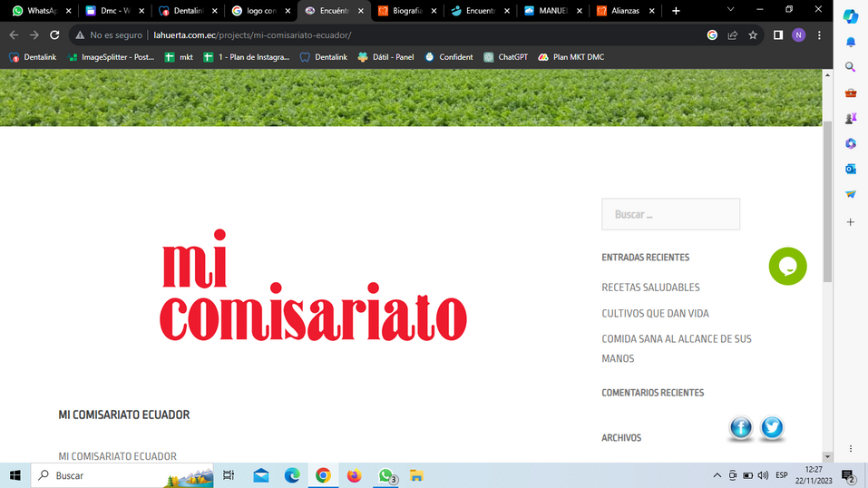Image resolution: width=868 pixels, height=488 pixels.
Task: Click the Facebook share icon
Action: click(x=740, y=428)
